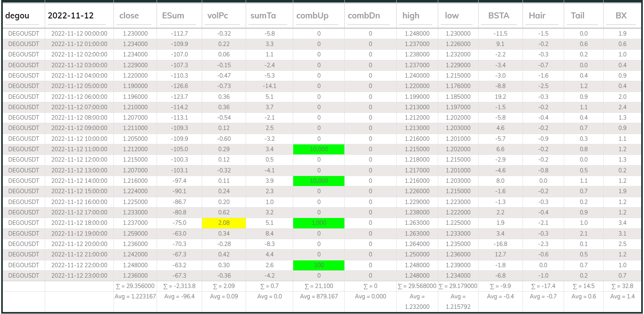Select the Hair column header

click(x=543, y=16)
